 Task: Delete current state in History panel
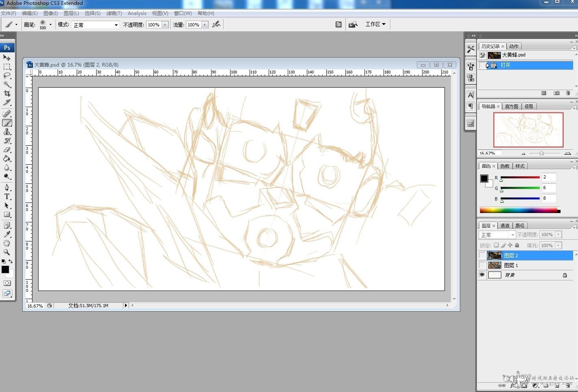pyautogui.click(x=568, y=93)
